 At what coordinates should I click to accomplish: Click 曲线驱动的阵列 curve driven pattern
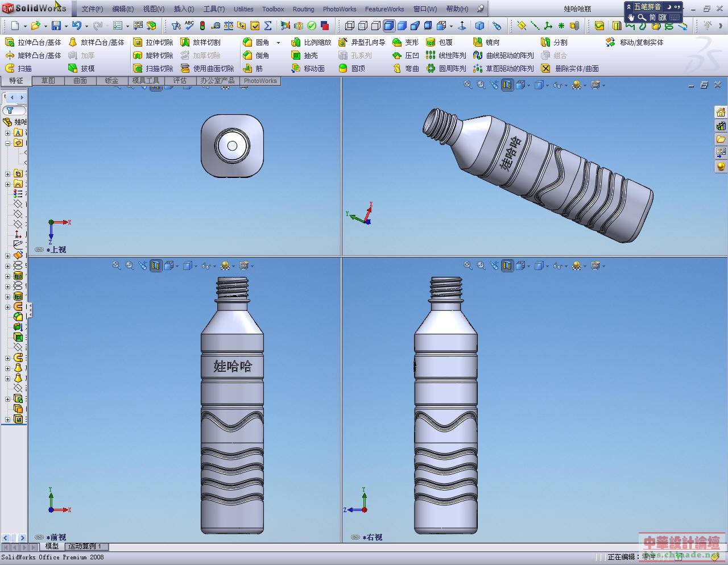[503, 55]
